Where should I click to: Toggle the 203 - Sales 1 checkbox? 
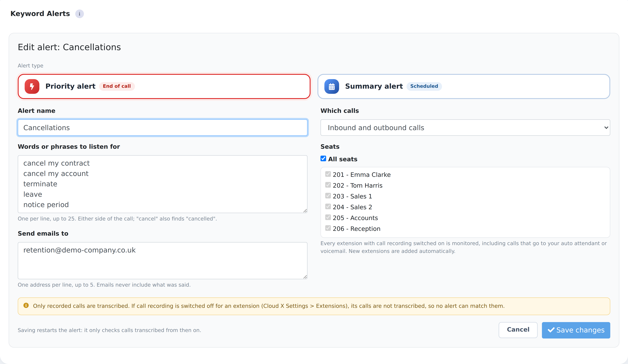point(328,196)
